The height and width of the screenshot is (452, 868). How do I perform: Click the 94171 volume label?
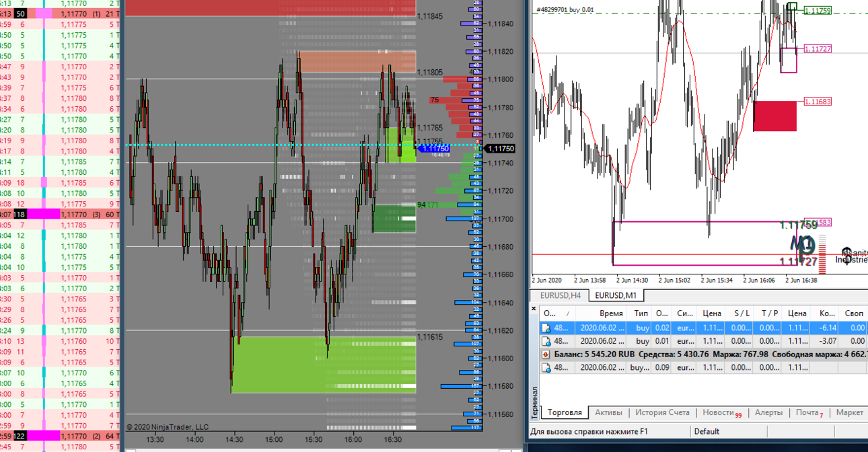tap(428, 205)
